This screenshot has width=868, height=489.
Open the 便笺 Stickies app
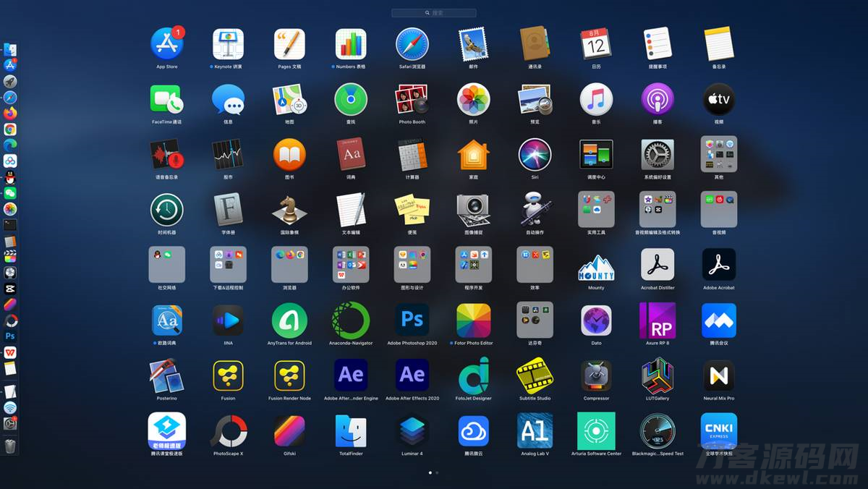pos(412,211)
